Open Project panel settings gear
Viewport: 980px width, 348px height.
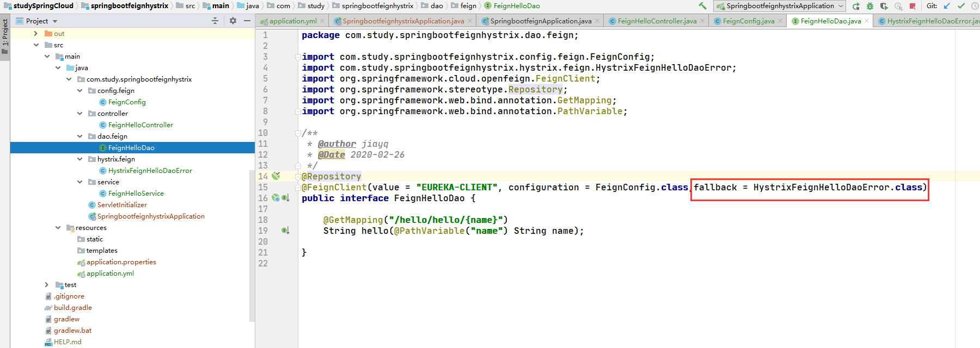tap(233, 21)
